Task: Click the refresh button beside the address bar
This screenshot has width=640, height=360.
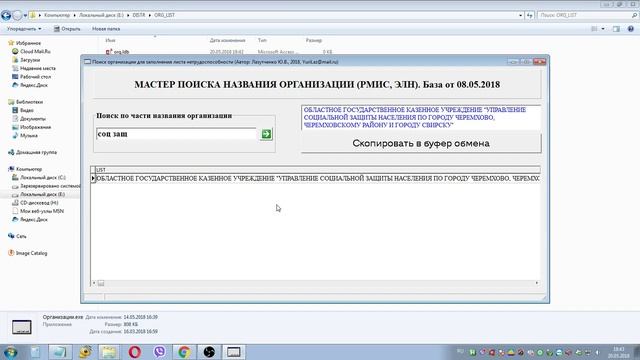Action: coord(530,15)
